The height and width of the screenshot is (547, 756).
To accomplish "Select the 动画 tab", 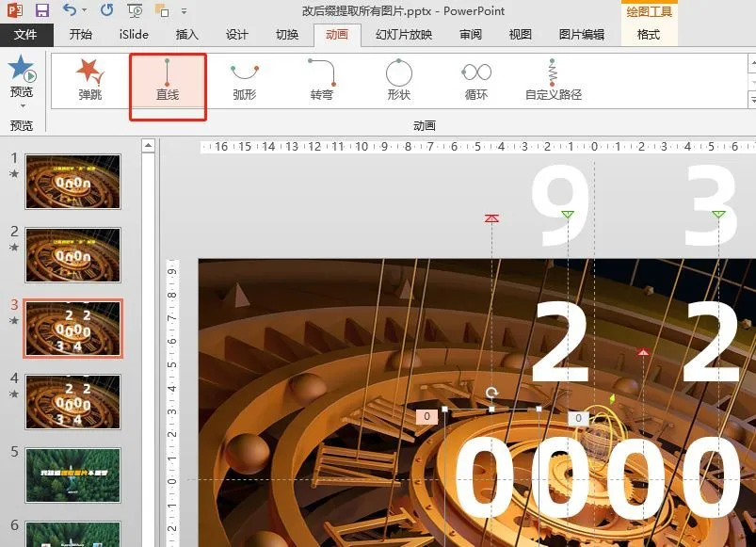I will click(x=337, y=34).
